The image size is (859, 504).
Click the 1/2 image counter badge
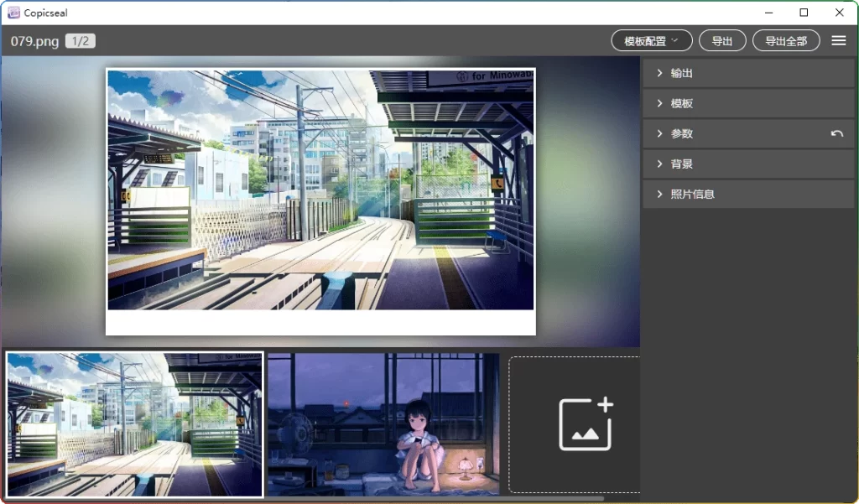click(x=81, y=41)
